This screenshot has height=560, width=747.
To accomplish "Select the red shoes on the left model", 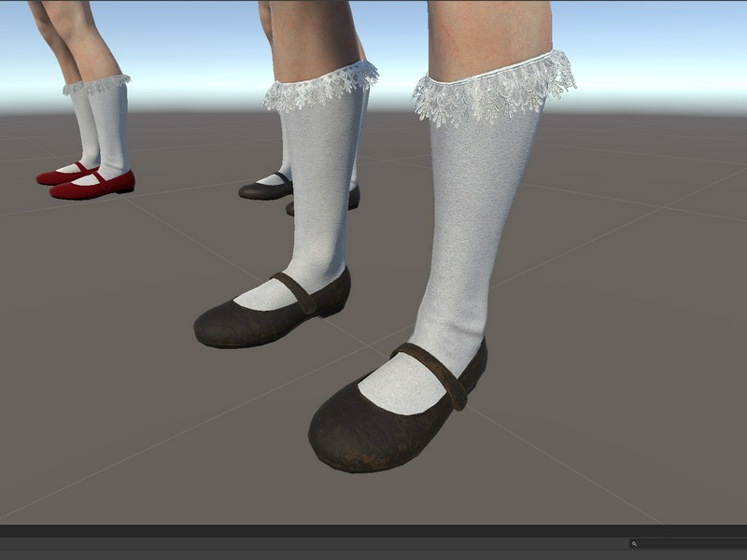I will click(86, 181).
